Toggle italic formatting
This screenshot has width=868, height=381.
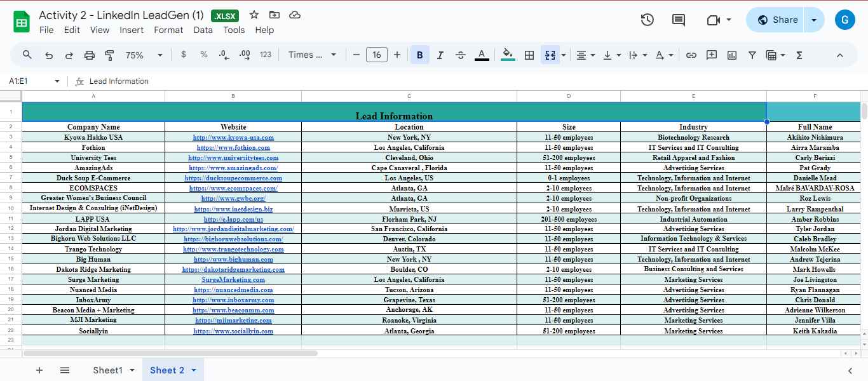point(440,55)
